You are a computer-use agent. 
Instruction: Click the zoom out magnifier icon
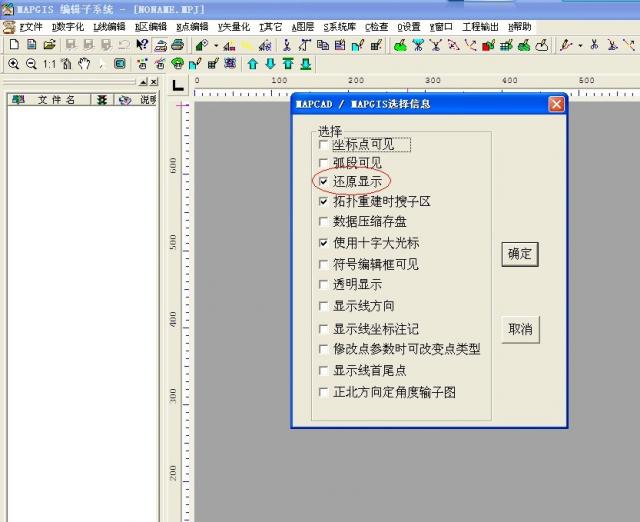click(x=31, y=63)
